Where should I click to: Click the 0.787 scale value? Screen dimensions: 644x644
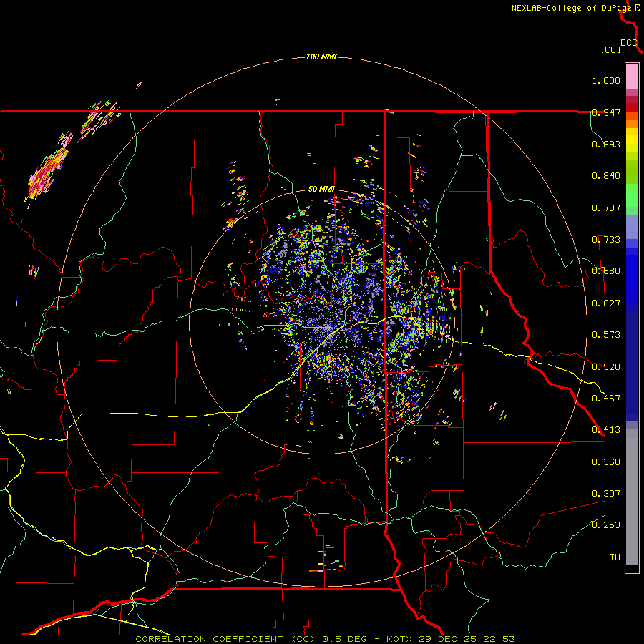pyautogui.click(x=606, y=208)
